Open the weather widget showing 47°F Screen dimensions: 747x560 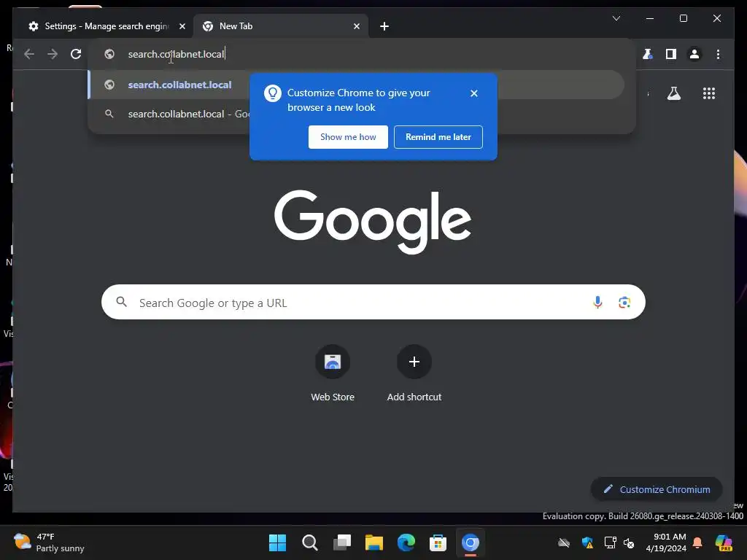pyautogui.click(x=49, y=542)
